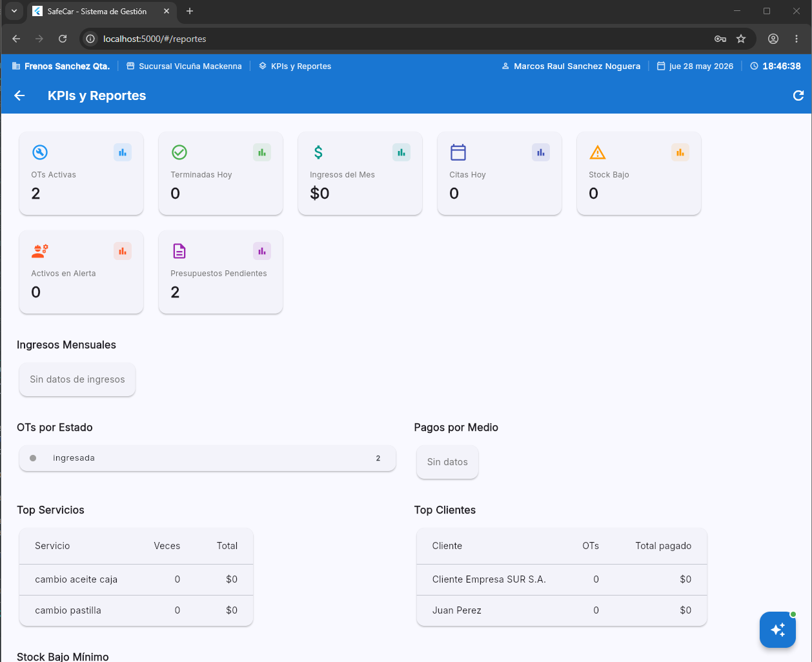Select the cambio aceite caja service row
Image resolution: width=812 pixels, height=662 pixels.
tap(136, 579)
